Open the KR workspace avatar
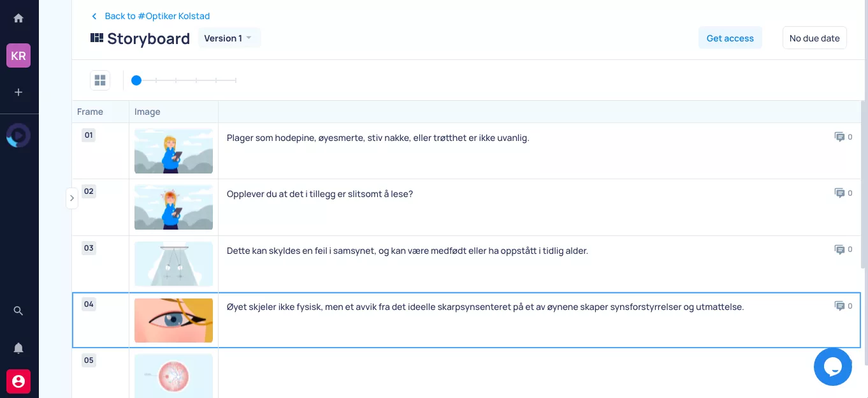 tap(18, 55)
